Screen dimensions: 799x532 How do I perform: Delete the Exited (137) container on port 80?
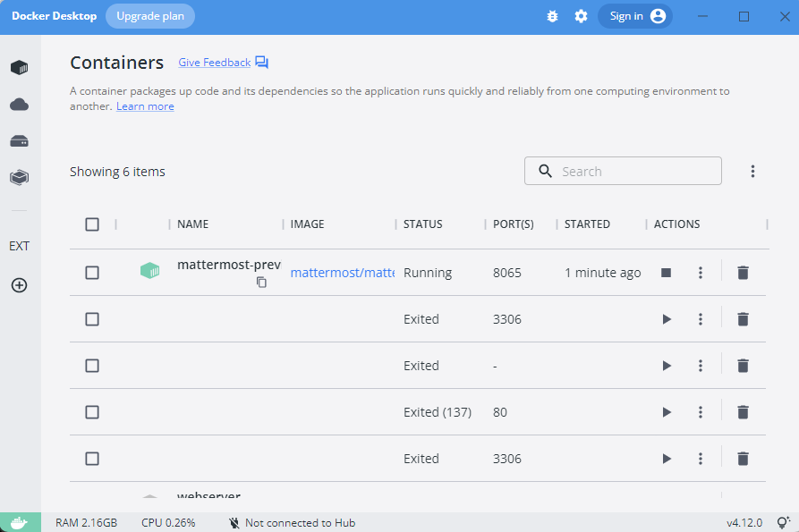tap(743, 412)
